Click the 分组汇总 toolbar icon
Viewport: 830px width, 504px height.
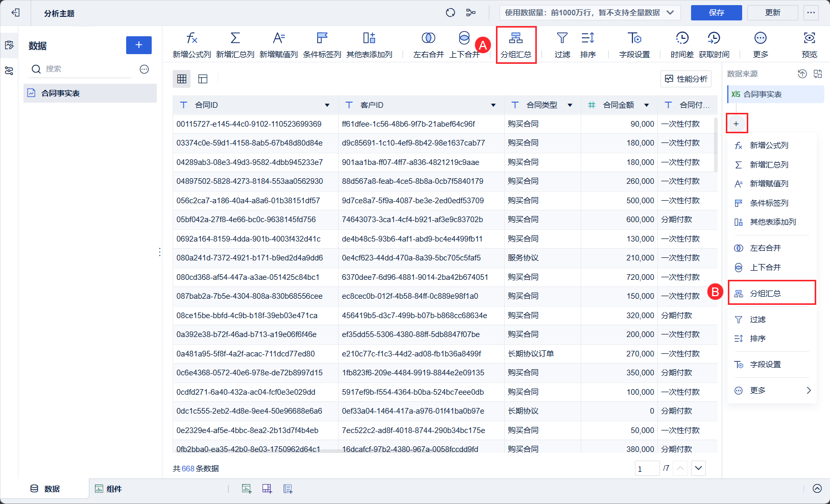coord(516,38)
